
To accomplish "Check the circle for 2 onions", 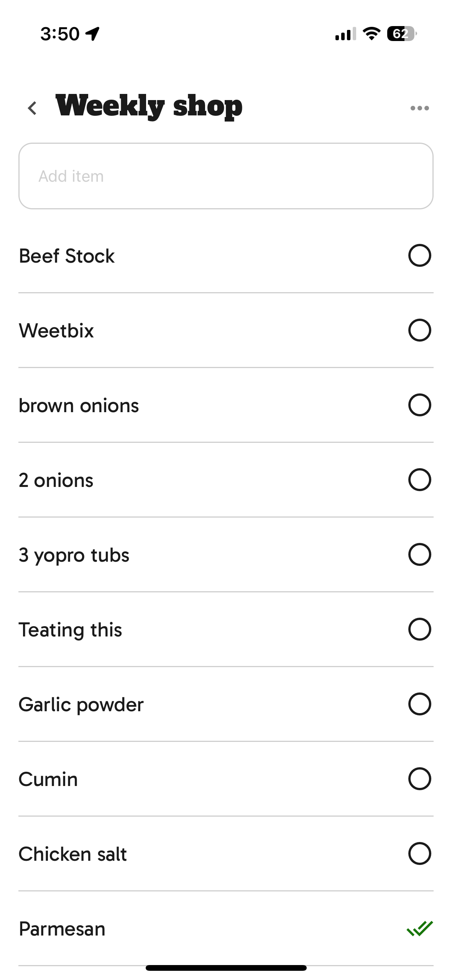I will [419, 480].
